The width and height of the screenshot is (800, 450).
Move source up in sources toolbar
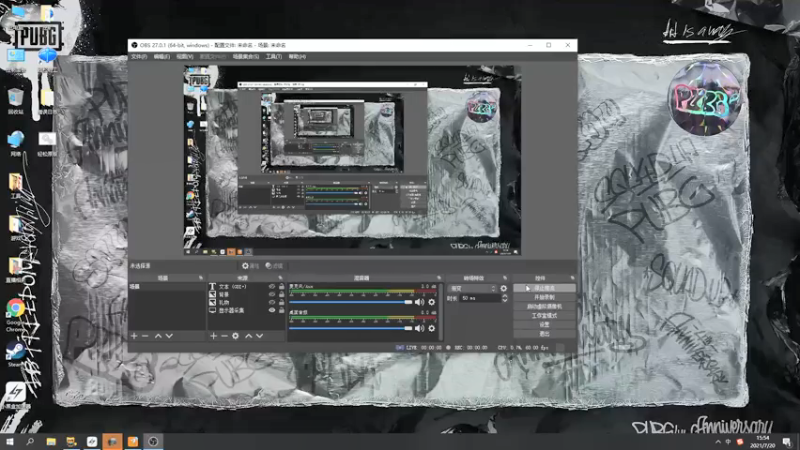(248, 336)
